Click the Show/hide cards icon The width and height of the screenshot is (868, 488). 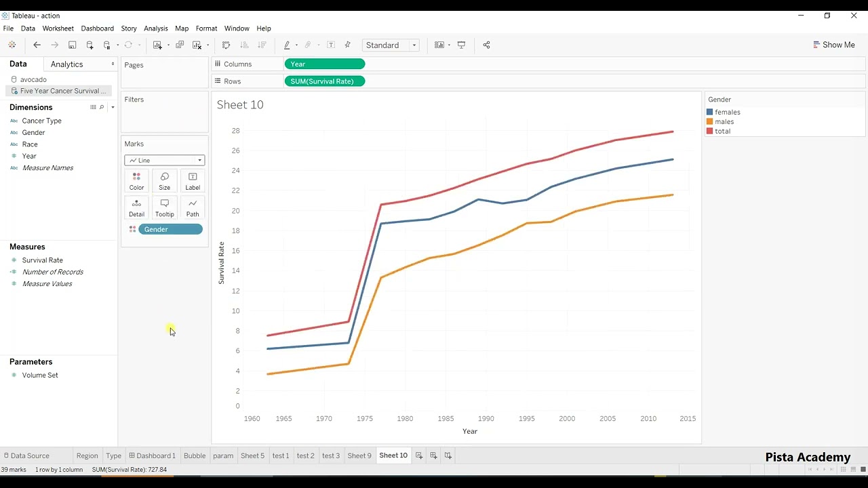pyautogui.click(x=439, y=45)
